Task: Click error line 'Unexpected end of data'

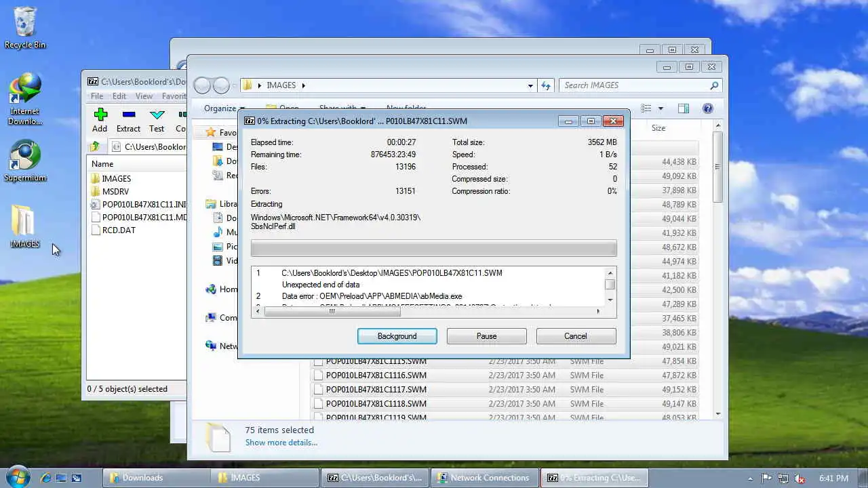Action: tap(321, 285)
